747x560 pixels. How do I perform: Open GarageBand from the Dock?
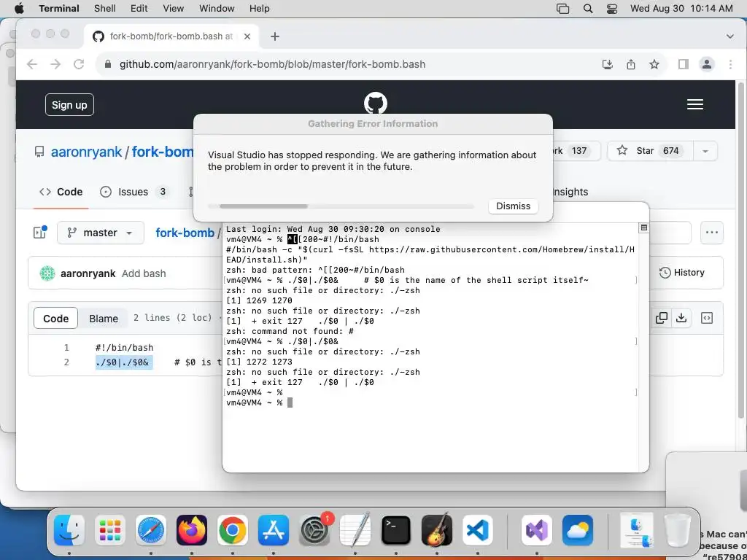[x=437, y=530]
